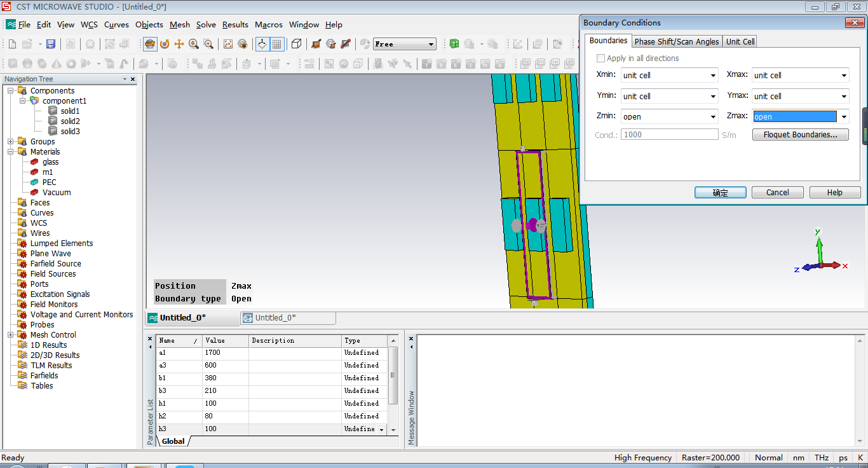Click the Cancel button in dialog
Screen dimensions: 868x468
click(777, 193)
